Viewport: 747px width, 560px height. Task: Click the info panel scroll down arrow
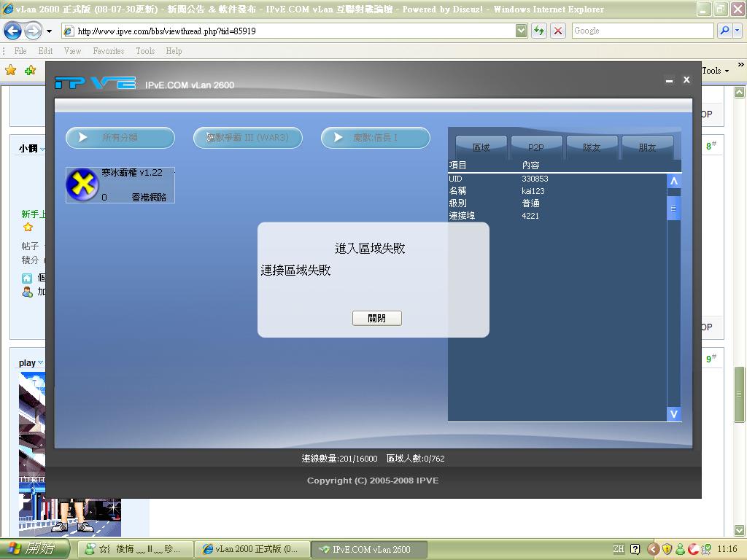click(673, 414)
